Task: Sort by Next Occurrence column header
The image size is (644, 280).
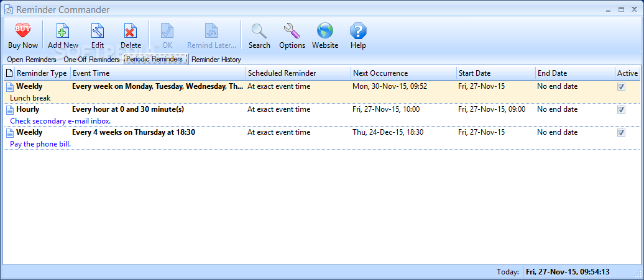Action: click(x=403, y=73)
